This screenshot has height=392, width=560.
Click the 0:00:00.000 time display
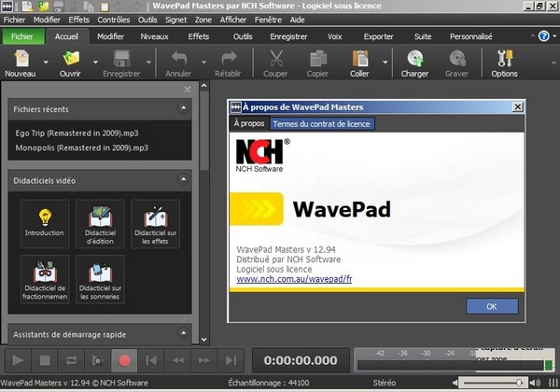(301, 360)
